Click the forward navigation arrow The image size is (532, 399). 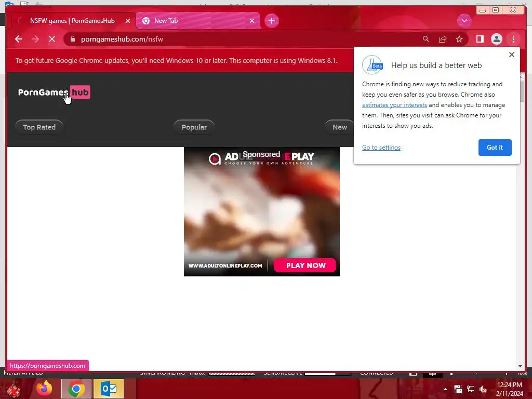coord(35,39)
